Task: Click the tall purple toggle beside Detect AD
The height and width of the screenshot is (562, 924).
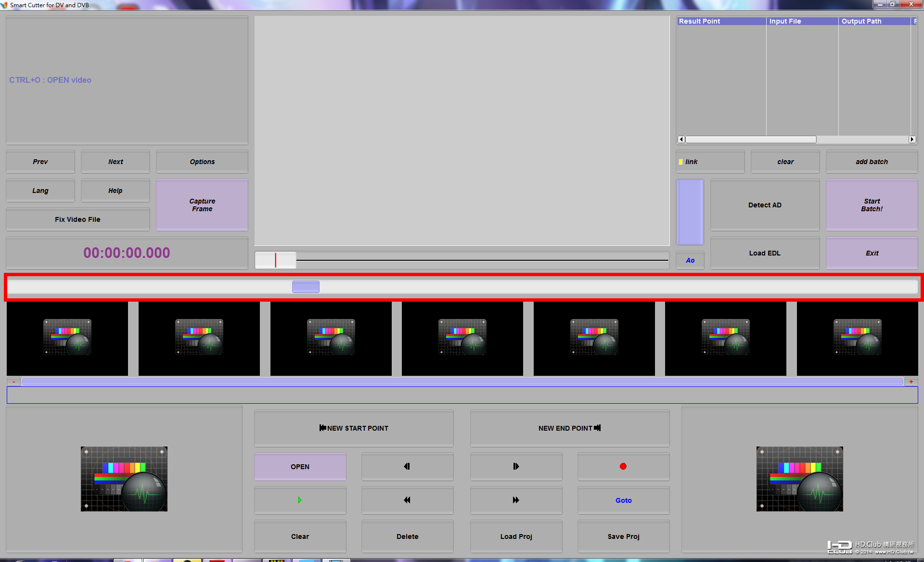Action: 690,212
